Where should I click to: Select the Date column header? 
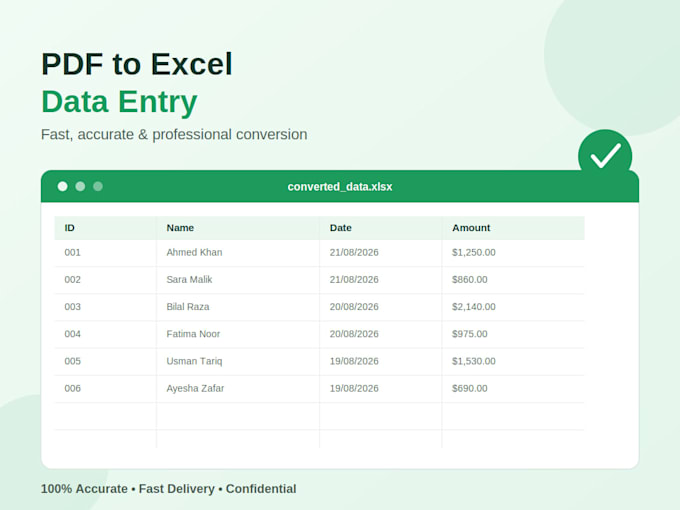point(380,228)
